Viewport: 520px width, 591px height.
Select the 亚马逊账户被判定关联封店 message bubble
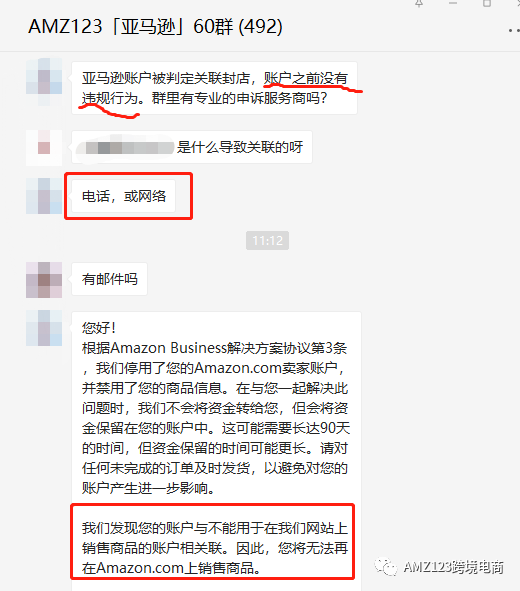214,88
